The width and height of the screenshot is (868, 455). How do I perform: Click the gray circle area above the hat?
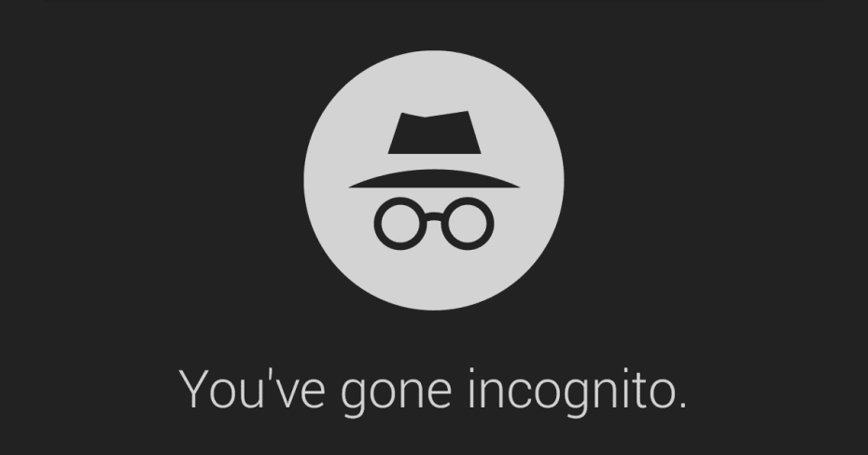coord(434,81)
